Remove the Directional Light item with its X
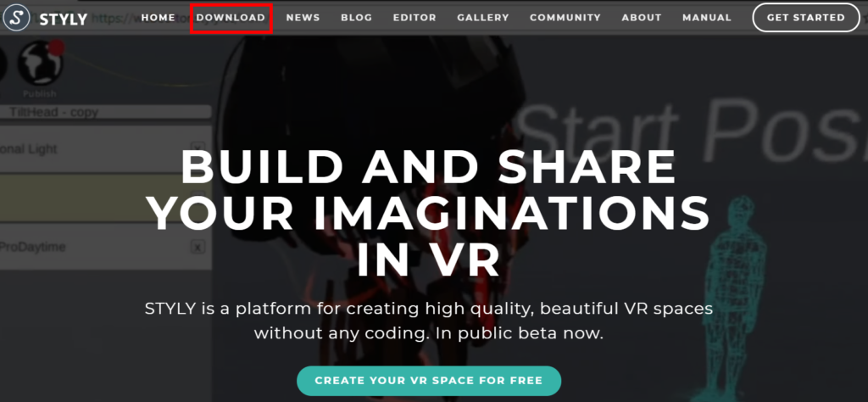Screen dimensions: 868x402 tap(198, 149)
